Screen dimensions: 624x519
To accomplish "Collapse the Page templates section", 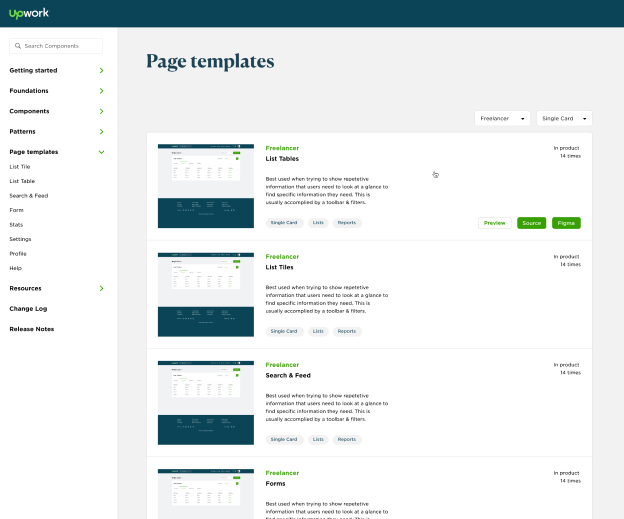I will [101, 152].
